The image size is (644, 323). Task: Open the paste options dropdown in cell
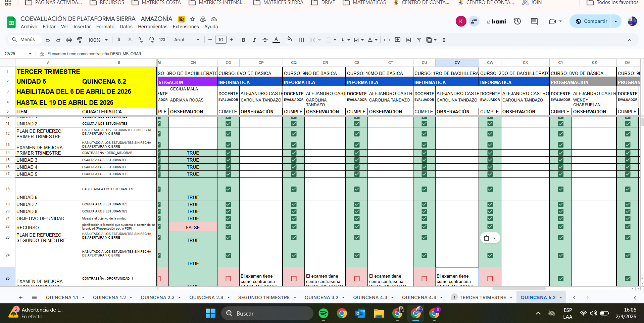[x=490, y=238]
